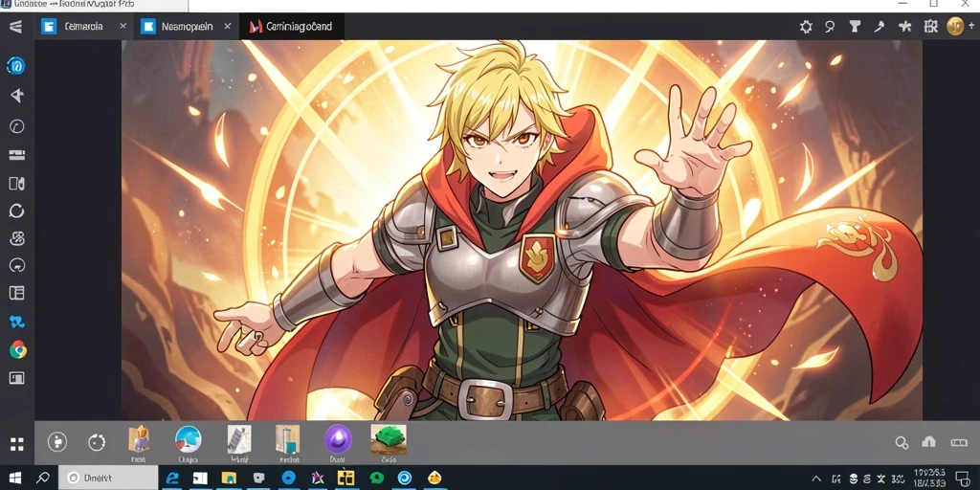Launch the purple gem app in the dock

(338, 438)
